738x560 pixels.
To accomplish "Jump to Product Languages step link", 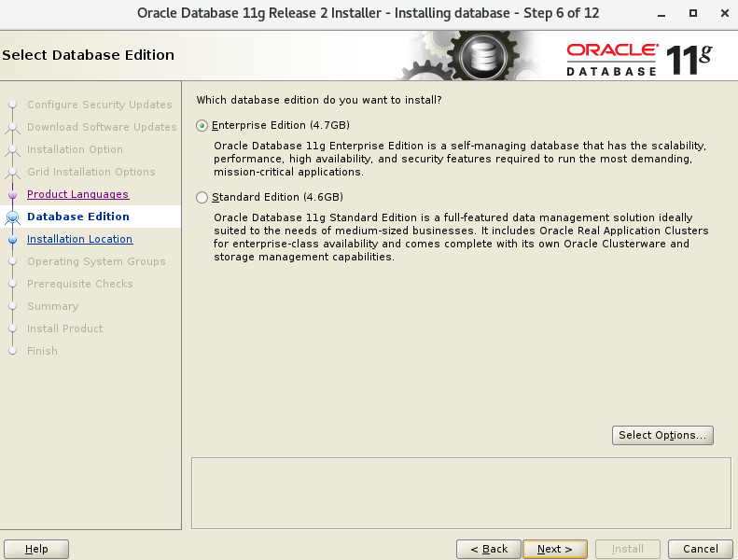I will [x=77, y=194].
